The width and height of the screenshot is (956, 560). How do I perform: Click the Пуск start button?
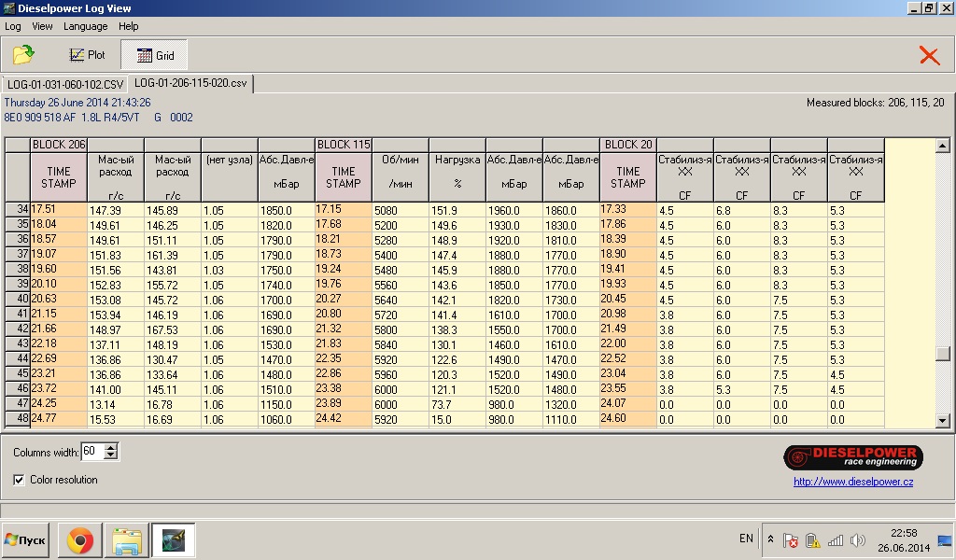pyautogui.click(x=25, y=540)
